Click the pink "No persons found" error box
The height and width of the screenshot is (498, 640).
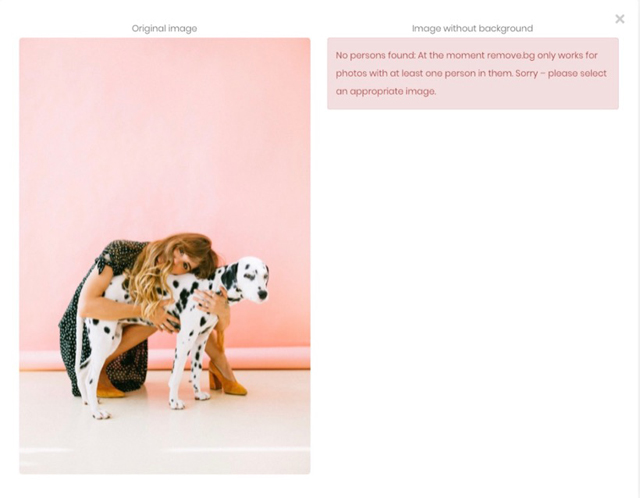[473, 73]
